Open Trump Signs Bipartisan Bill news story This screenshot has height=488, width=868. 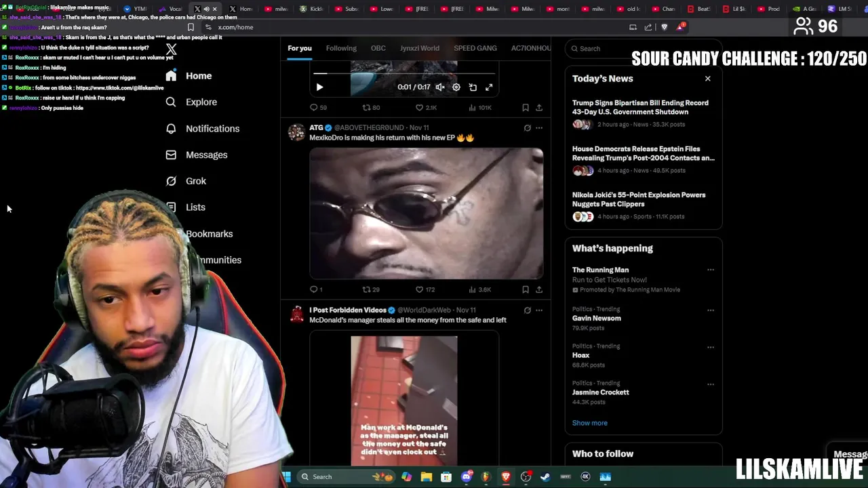pos(643,113)
